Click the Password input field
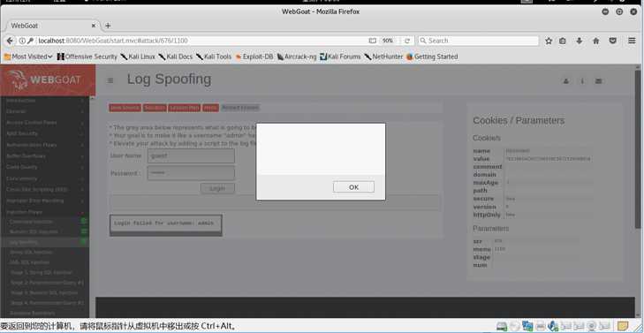Viewport: 644px width, 333px height. tap(191, 173)
